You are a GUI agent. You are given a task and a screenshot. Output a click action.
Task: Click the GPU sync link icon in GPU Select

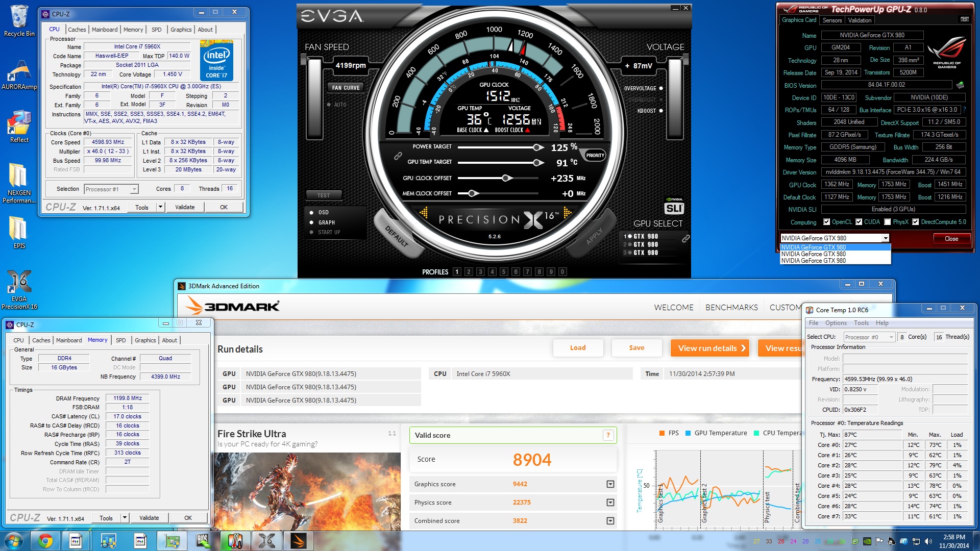(x=685, y=238)
